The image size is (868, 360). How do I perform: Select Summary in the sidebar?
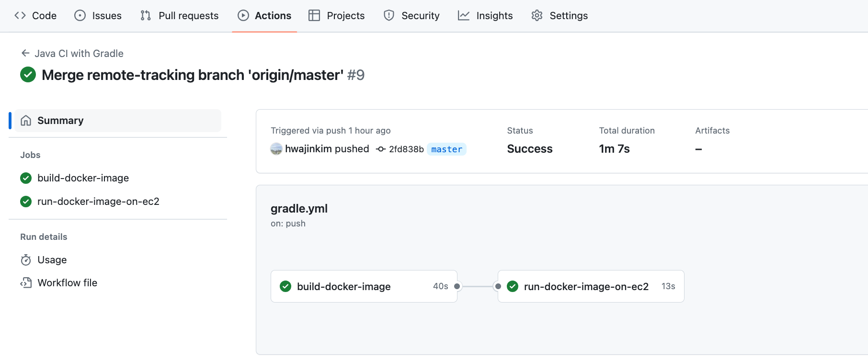[x=118, y=121]
